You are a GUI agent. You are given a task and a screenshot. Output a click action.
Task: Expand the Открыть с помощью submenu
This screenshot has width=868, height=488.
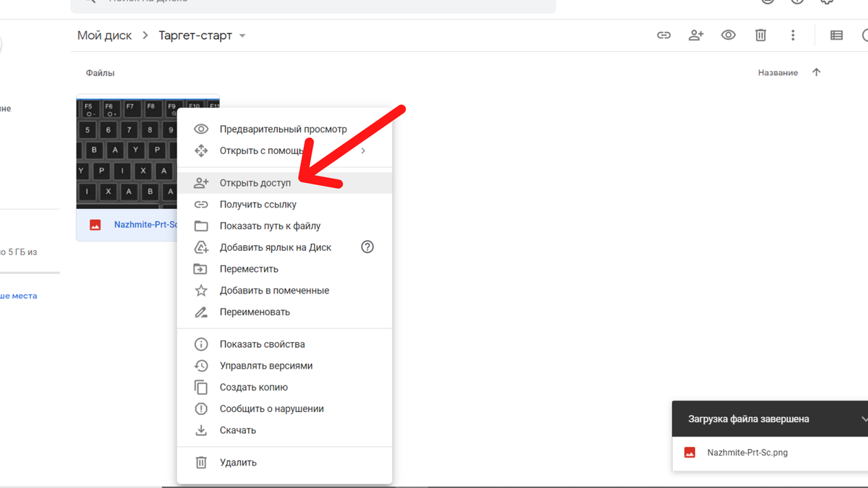[x=363, y=151]
